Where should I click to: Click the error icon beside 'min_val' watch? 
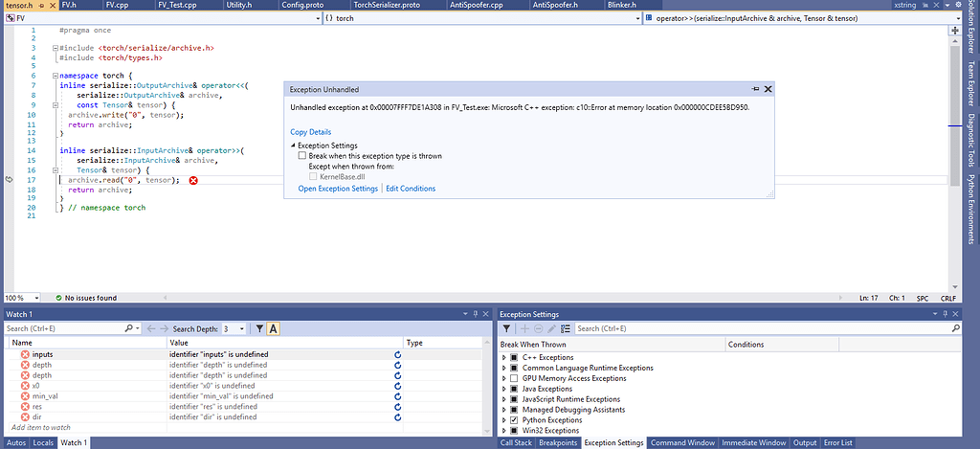25,396
